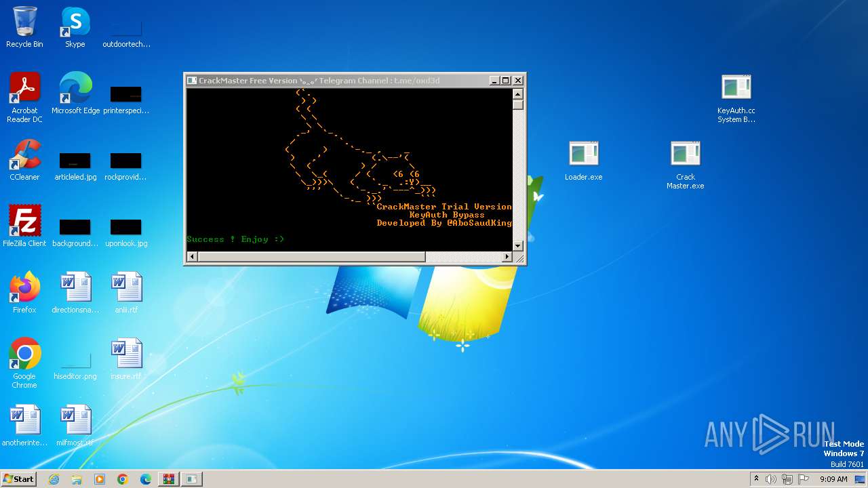Click the console horizontal scrollbar thumb
Image resolution: width=868 pixels, height=488 pixels.
tap(311, 257)
